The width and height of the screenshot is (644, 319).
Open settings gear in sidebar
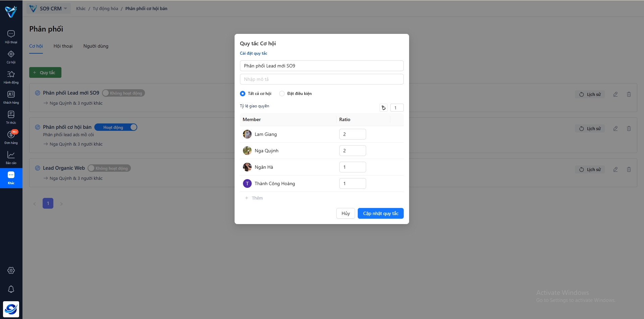pyautogui.click(x=11, y=270)
